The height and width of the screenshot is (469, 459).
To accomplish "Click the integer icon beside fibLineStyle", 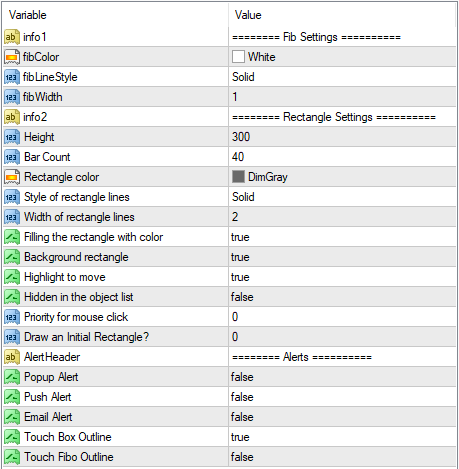I will (12, 77).
